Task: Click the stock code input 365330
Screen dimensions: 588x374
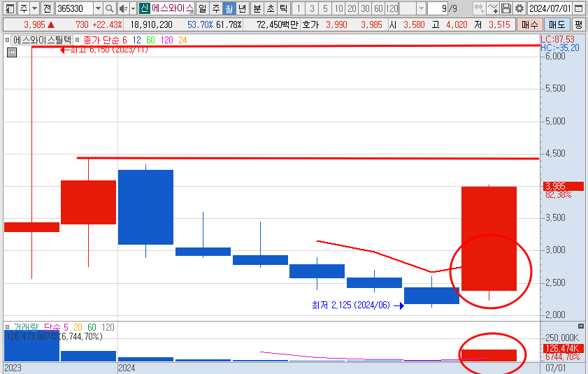Action: coord(75,8)
